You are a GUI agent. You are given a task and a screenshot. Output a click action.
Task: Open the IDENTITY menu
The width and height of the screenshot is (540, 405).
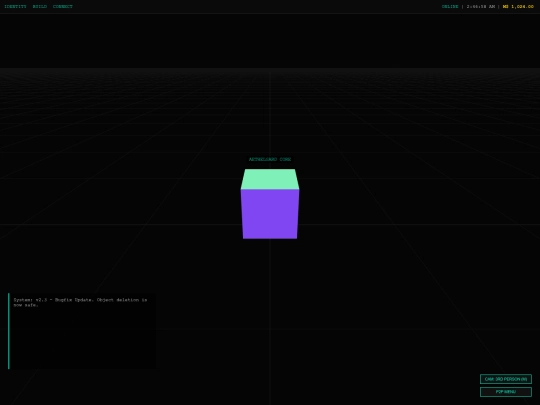pos(15,7)
